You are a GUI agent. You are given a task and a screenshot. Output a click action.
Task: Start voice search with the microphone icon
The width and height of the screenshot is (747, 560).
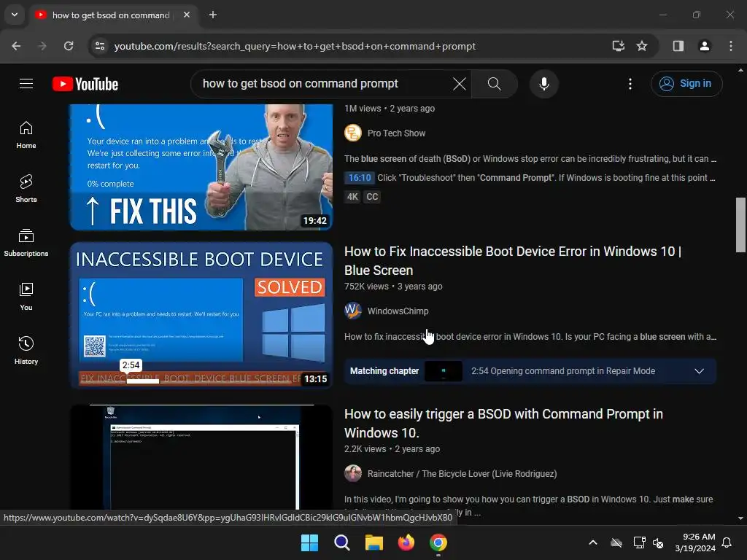pos(543,84)
